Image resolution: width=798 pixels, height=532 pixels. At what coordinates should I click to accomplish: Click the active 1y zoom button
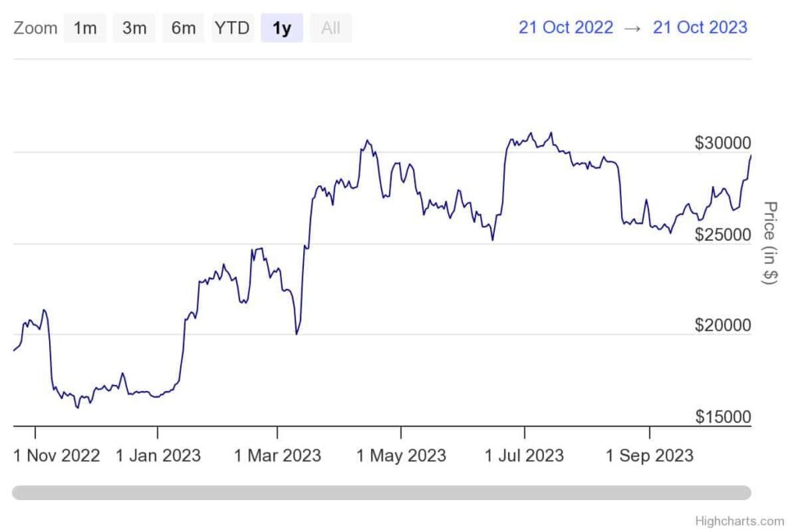click(281, 29)
